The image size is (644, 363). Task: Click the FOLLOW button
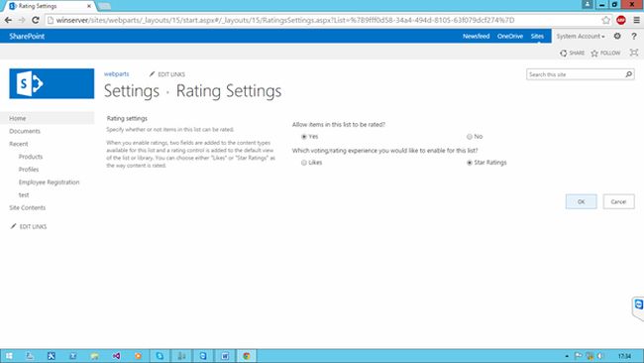(605, 53)
